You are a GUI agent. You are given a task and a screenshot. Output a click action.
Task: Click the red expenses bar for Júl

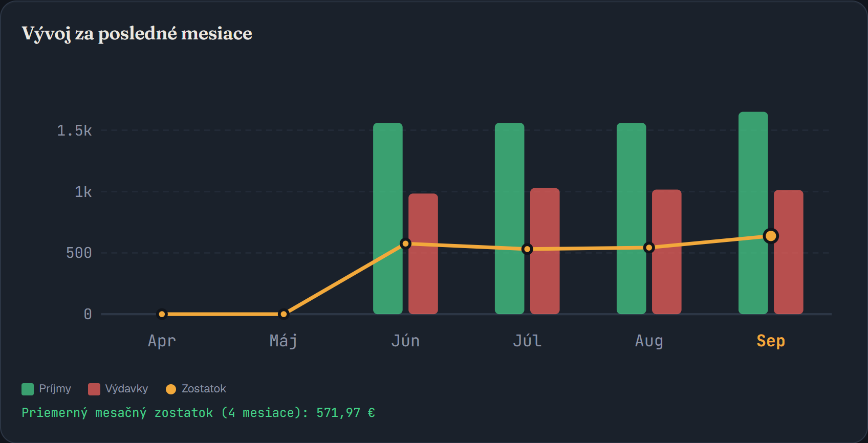tap(545, 251)
